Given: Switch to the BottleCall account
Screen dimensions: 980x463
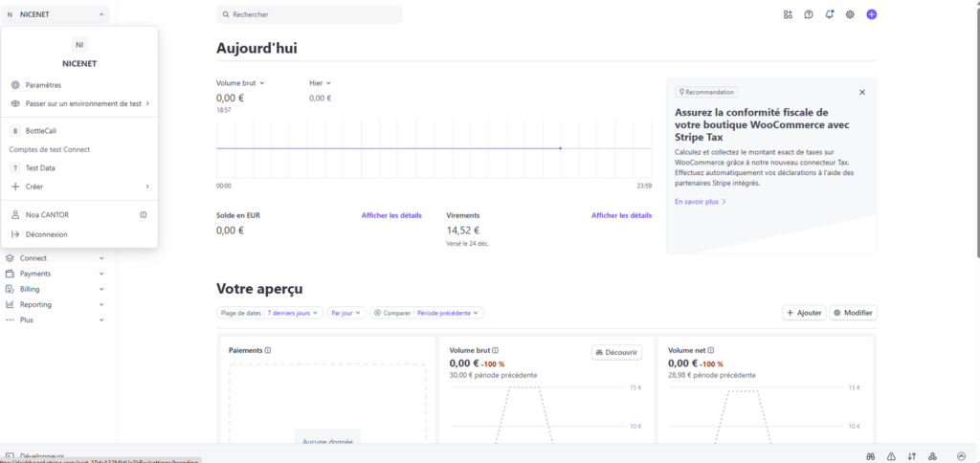Looking at the screenshot, I should coord(41,131).
